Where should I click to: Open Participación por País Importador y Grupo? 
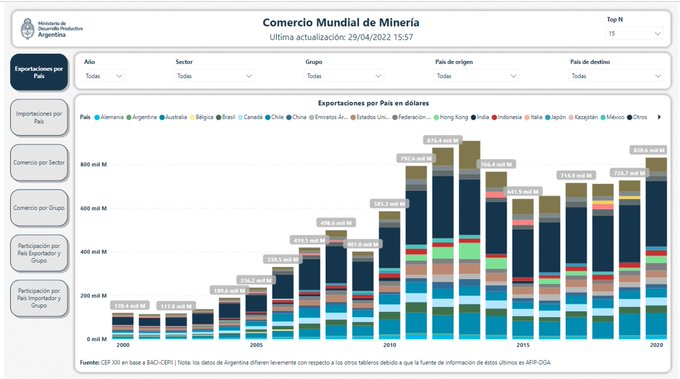39,298
